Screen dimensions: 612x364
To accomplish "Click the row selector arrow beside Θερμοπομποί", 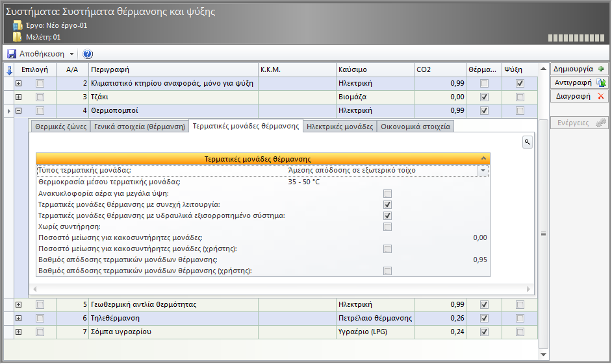I will (9, 111).
